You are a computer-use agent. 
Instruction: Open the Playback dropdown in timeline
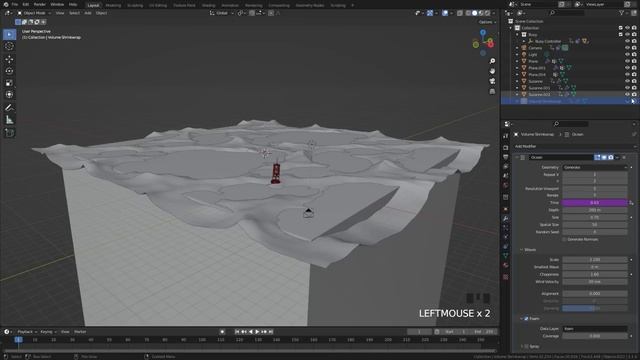tap(27, 332)
